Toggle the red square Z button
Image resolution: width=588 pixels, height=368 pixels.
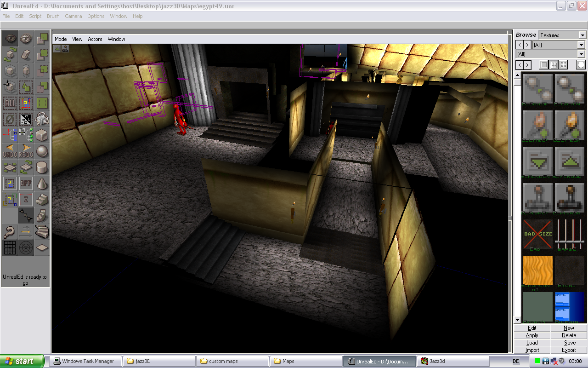pos(26,200)
